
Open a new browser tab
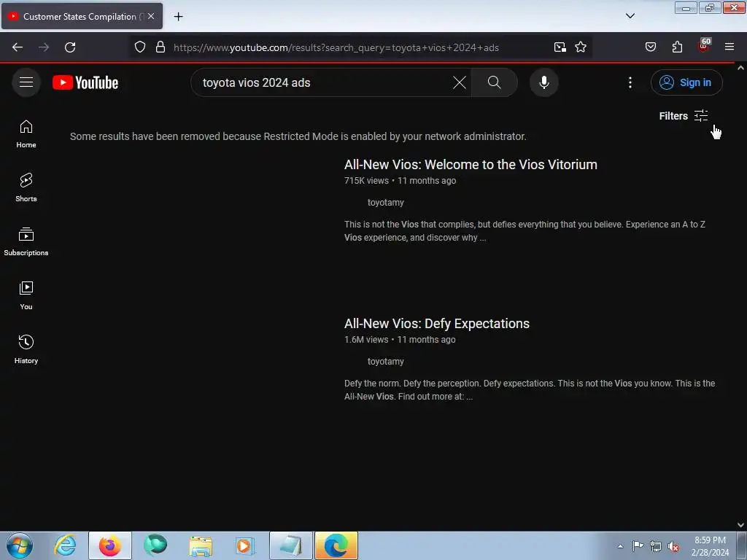[x=178, y=17]
